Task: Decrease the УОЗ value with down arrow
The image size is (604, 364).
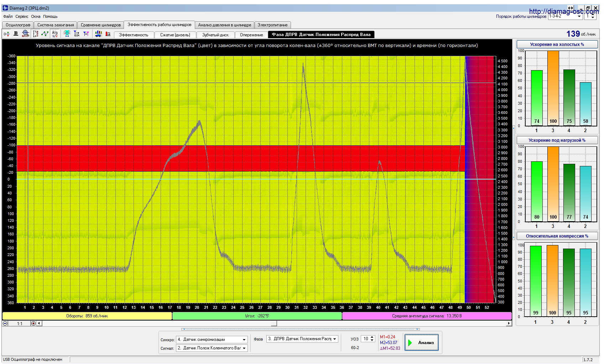Action: tap(372, 340)
